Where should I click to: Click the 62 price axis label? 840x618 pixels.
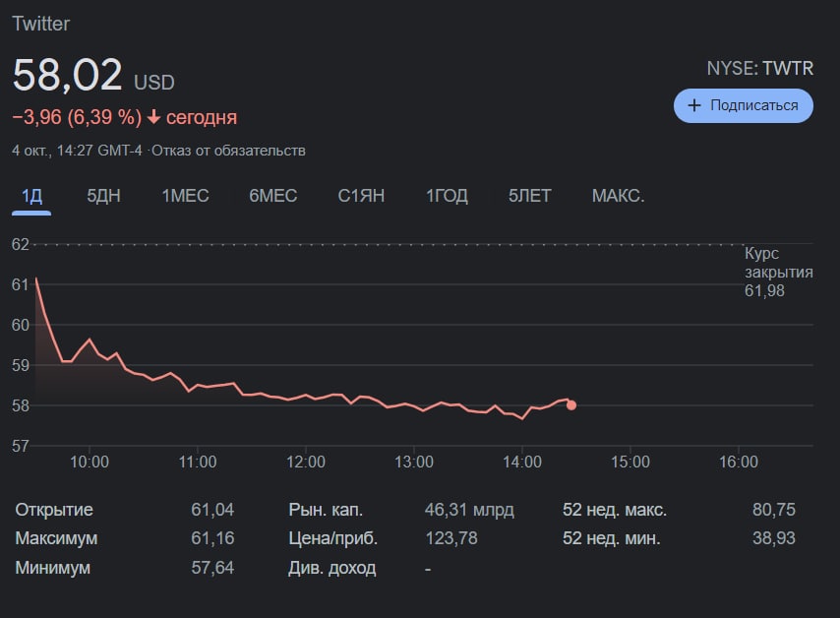21,244
